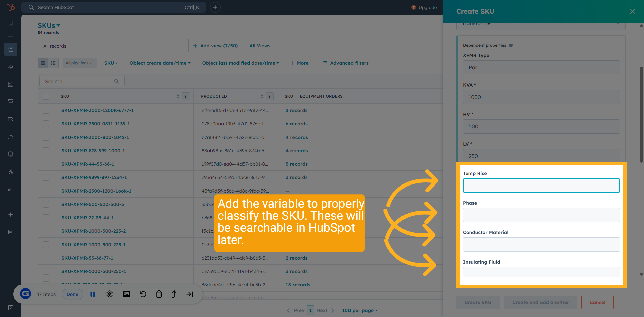Open the Sales sidebar icon
Viewport: 644px width, 317px height.
pyautogui.click(x=11, y=102)
